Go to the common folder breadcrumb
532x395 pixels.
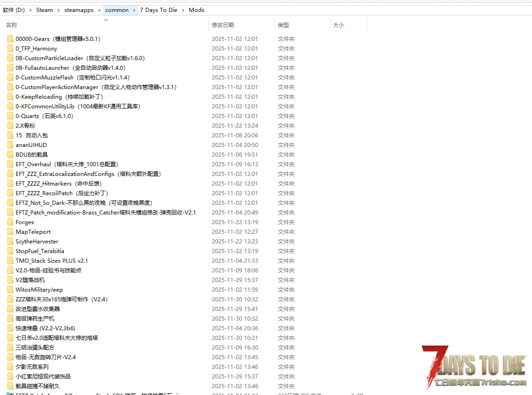point(117,10)
